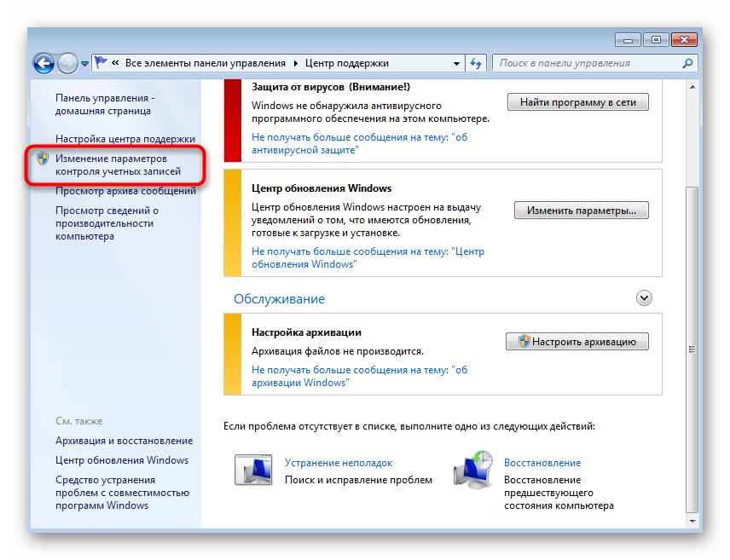Click 'Поиск и исправление проблем' description

click(358, 480)
